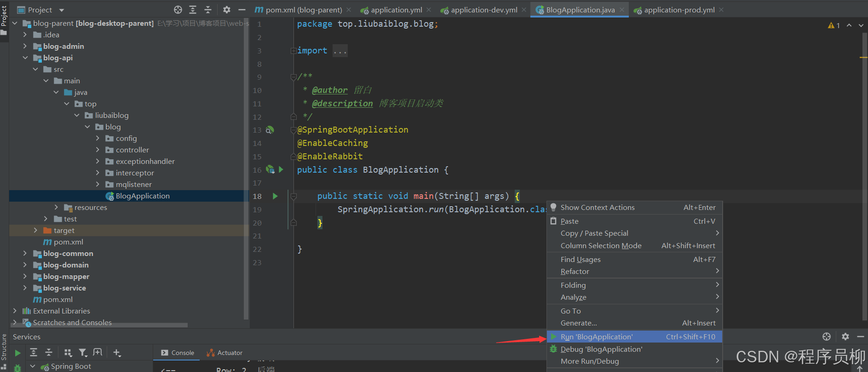Open Services panel settings gear
The image size is (868, 372).
point(845,337)
